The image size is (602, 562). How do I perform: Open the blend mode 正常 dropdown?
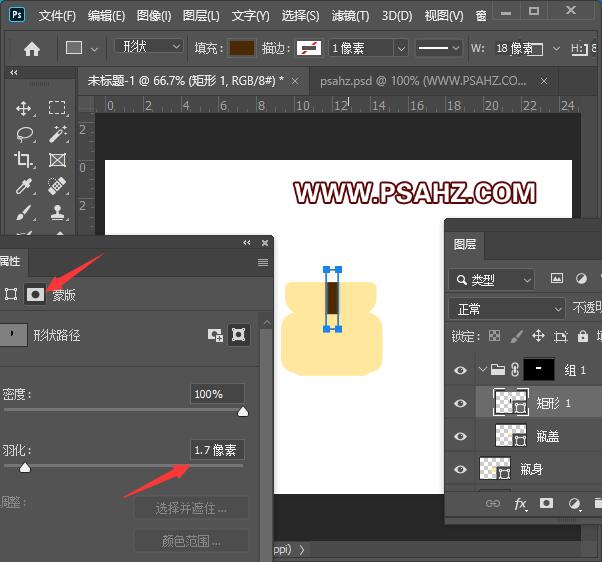pos(507,309)
